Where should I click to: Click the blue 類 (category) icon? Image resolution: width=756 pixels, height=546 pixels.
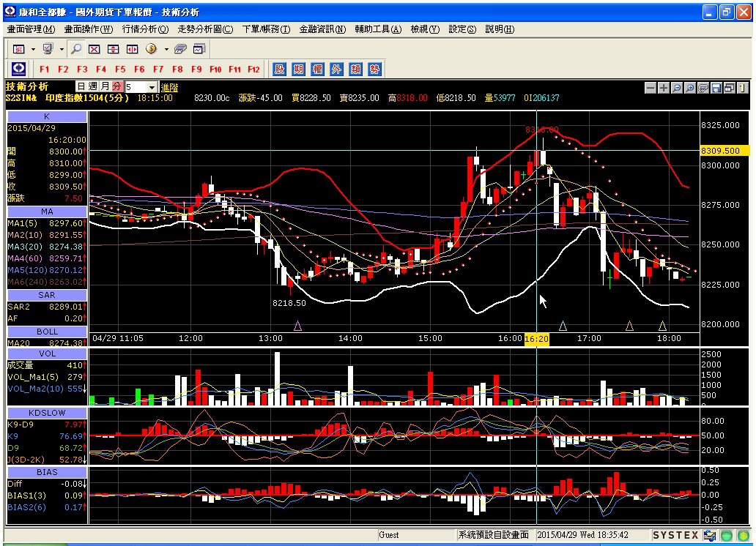point(355,69)
